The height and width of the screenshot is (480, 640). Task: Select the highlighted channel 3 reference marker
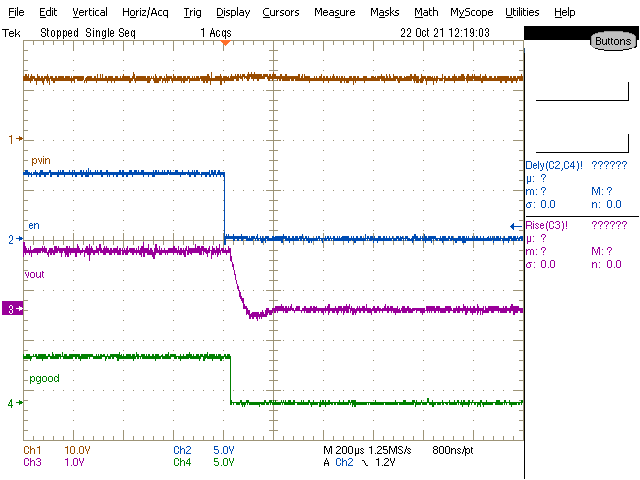pos(13,309)
